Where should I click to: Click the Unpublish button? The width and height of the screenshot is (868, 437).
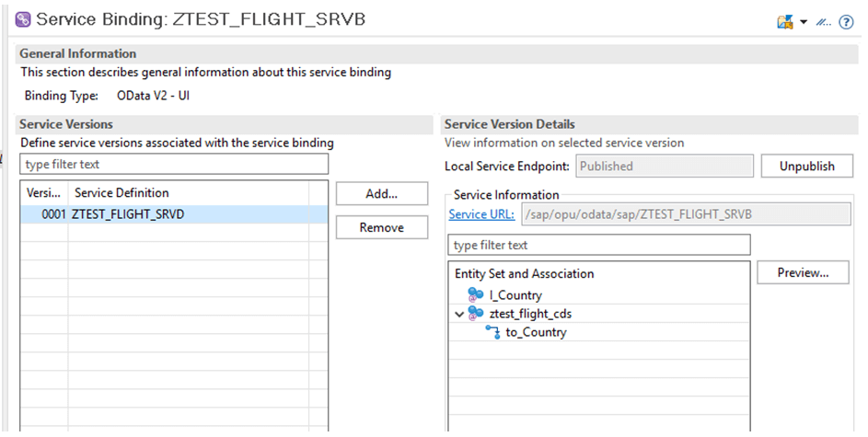807,166
